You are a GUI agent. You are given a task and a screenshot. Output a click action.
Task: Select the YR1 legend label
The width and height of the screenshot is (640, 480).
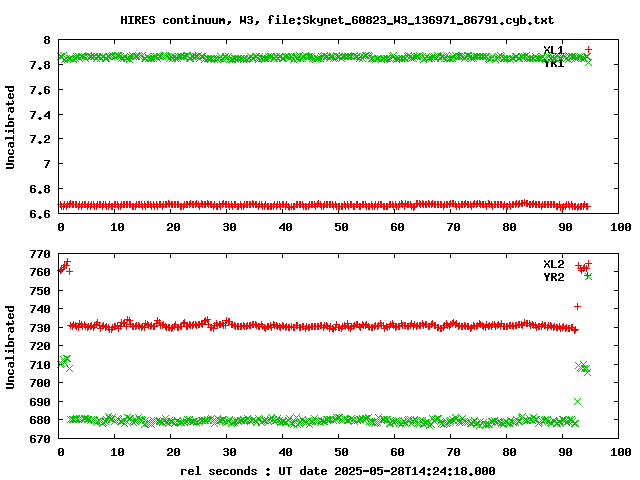pos(553,63)
